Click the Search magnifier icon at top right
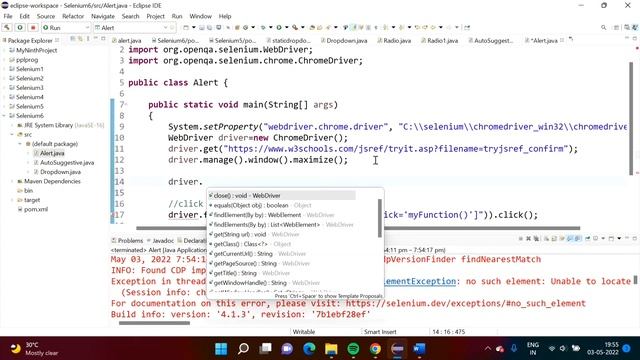640x360 pixels. pyautogui.click(x=603, y=28)
